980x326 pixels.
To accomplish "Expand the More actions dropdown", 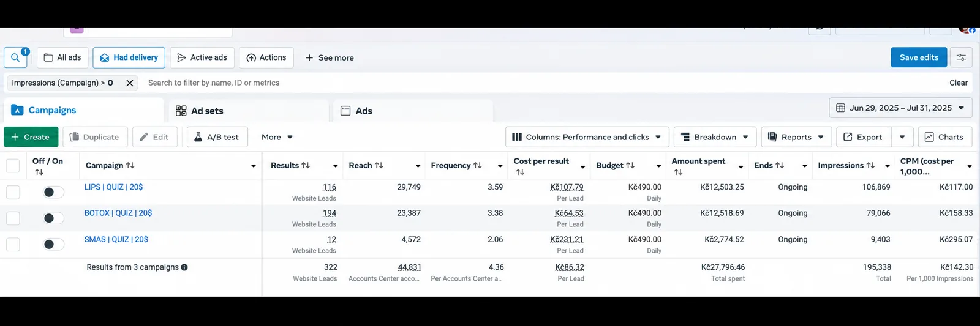I will click(x=277, y=137).
